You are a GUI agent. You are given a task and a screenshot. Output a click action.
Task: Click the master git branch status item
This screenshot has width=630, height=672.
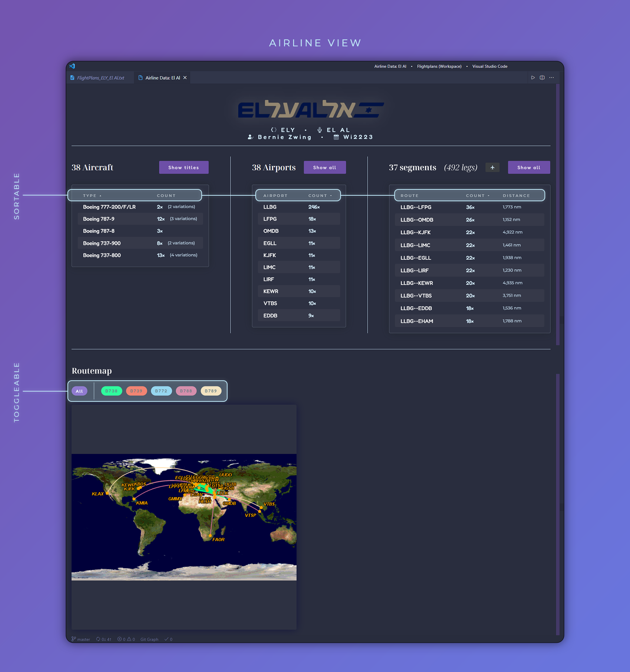(x=81, y=639)
